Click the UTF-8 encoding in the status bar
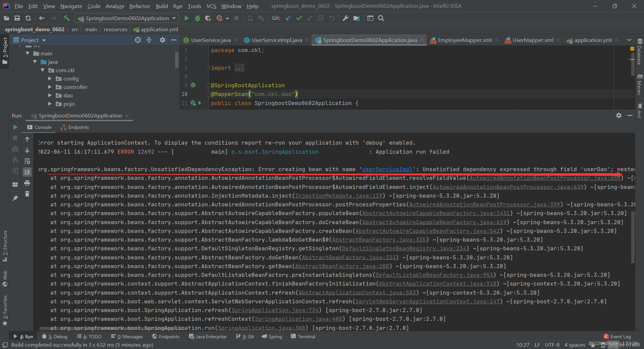 coord(552,345)
